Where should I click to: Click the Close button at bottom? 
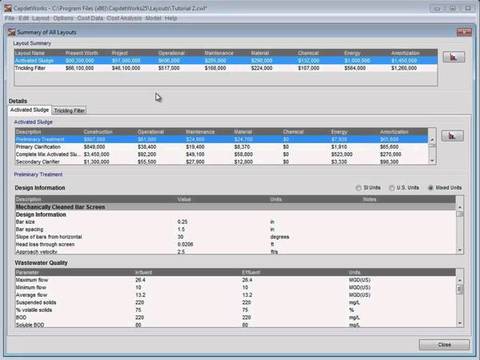[444, 345]
